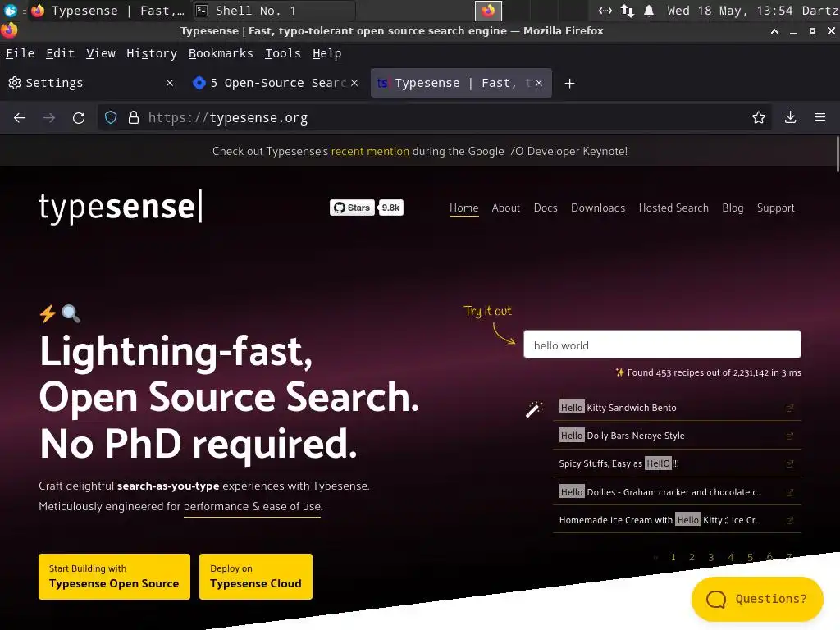
Task: Open the History menu
Action: 152,53
